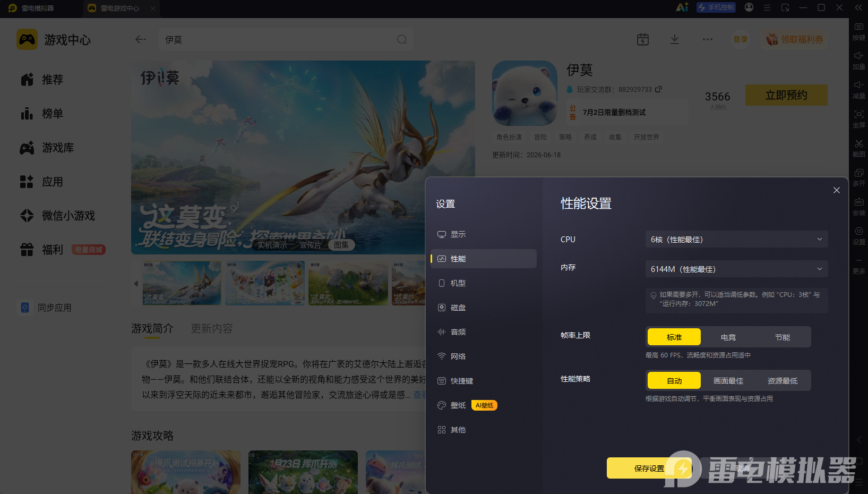Open 其他 other settings
Screen dimensions: 868x494
(x=484, y=430)
